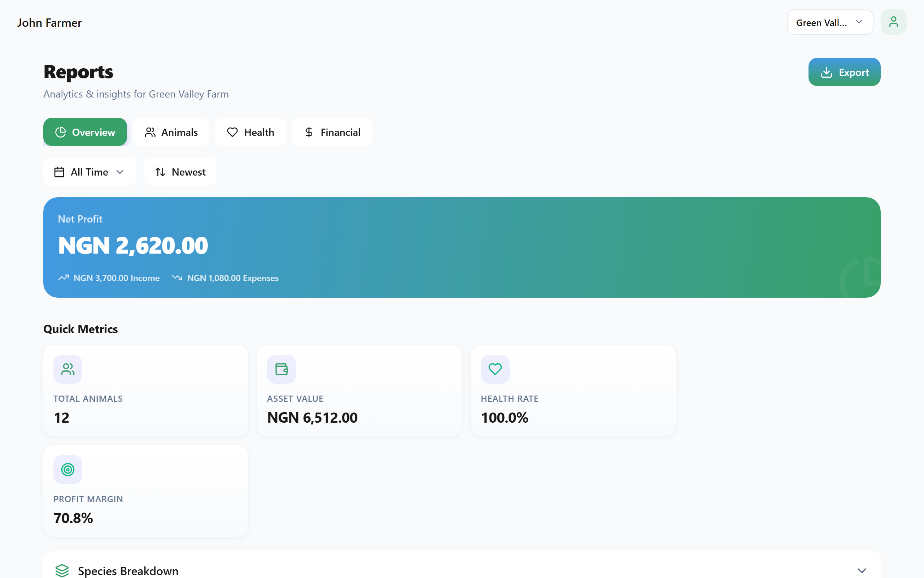Click the Net Profit NGN 2,620.00 amount

click(133, 245)
